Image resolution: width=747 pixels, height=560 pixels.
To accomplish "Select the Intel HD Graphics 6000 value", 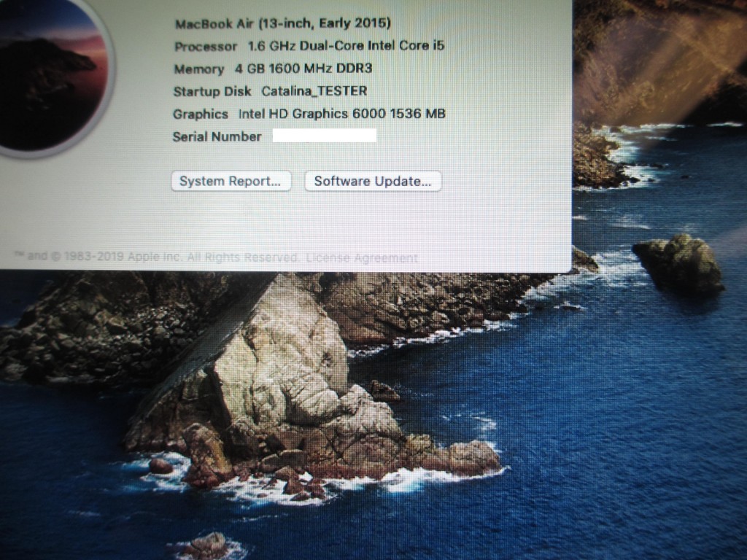I will (341, 114).
